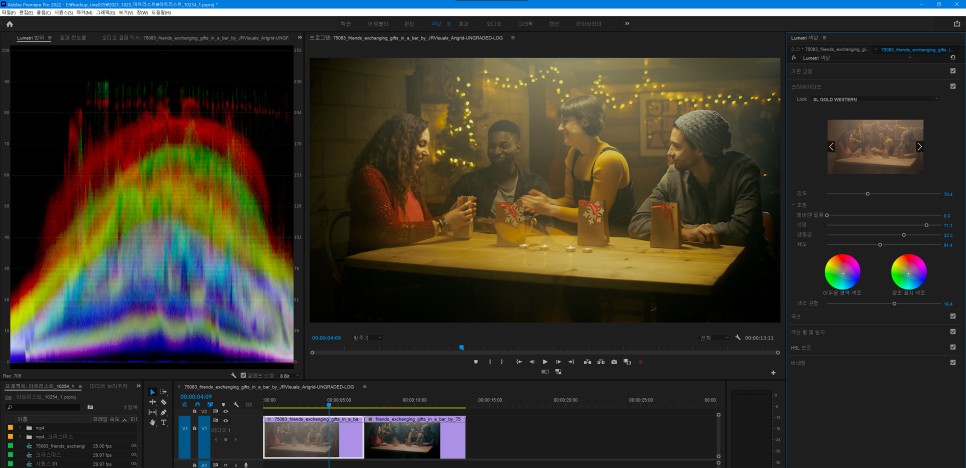Open the Look dropdown SL GOLD WESTERN
The image size is (966, 468).
tap(876, 99)
